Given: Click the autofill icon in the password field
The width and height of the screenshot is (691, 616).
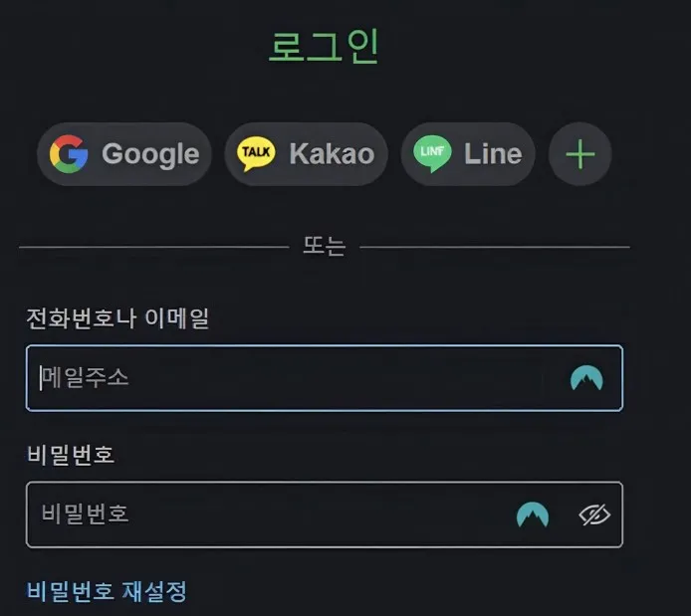Looking at the screenshot, I should (533, 514).
